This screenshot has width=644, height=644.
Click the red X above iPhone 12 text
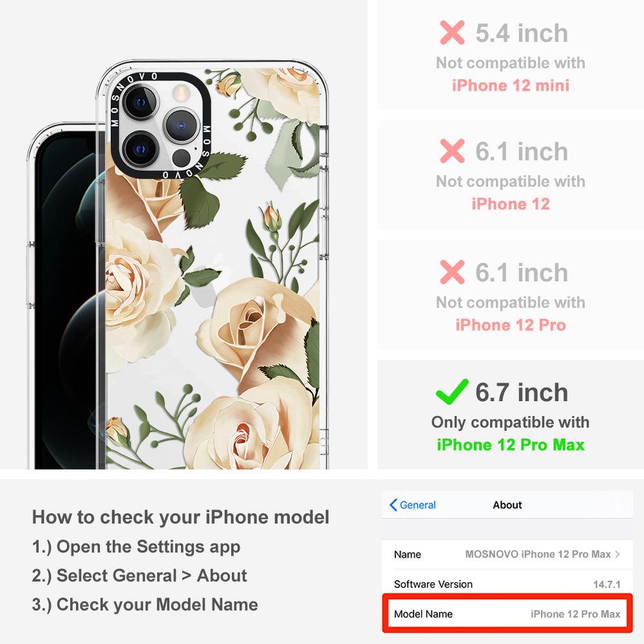452,151
